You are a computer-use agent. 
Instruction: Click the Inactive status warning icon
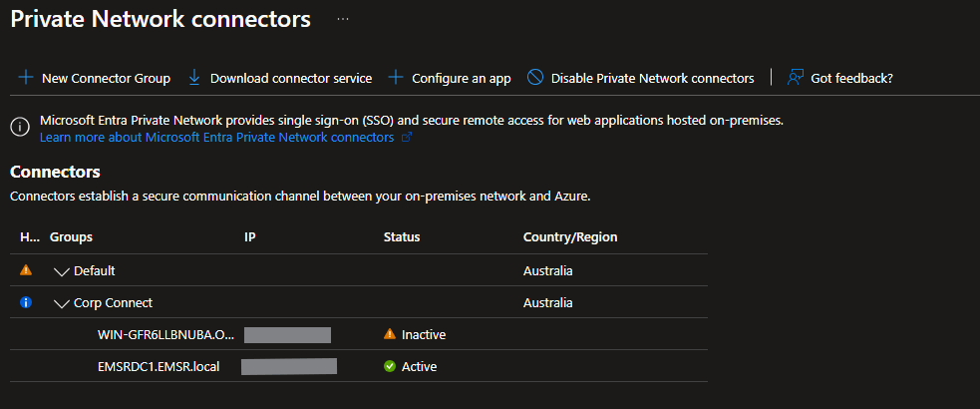[390, 334]
